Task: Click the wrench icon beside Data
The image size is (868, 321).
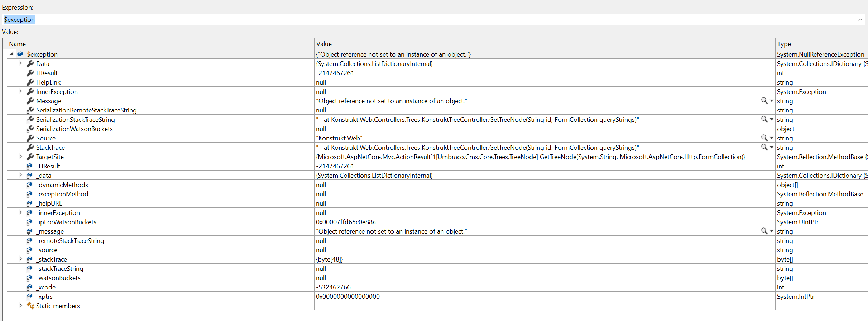Action: (30, 63)
